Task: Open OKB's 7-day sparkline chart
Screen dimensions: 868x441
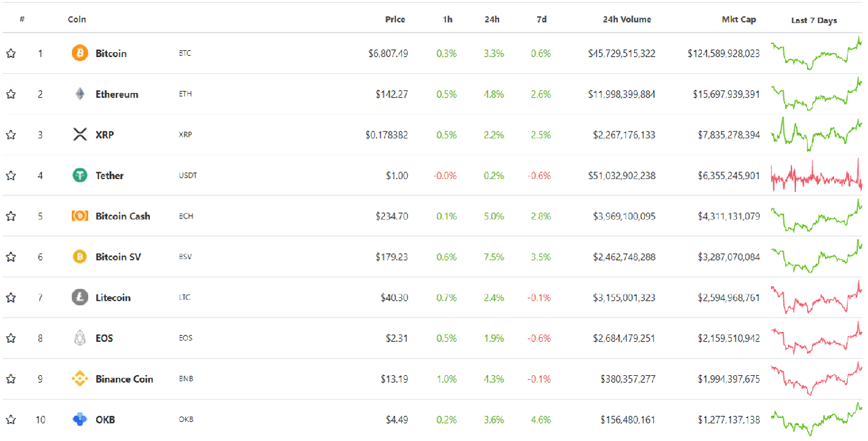Action: click(816, 419)
